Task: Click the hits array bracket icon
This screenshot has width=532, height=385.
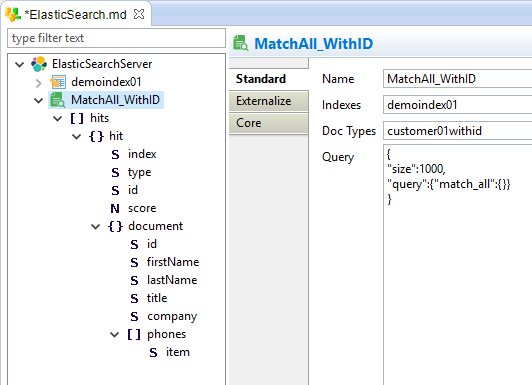Action: [x=77, y=118]
